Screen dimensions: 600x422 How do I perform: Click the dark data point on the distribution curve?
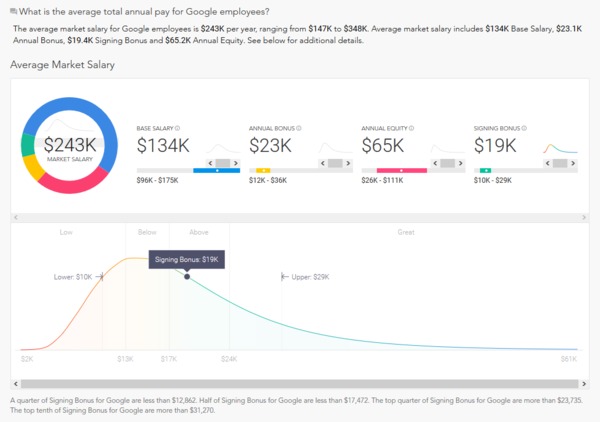pos(187,277)
